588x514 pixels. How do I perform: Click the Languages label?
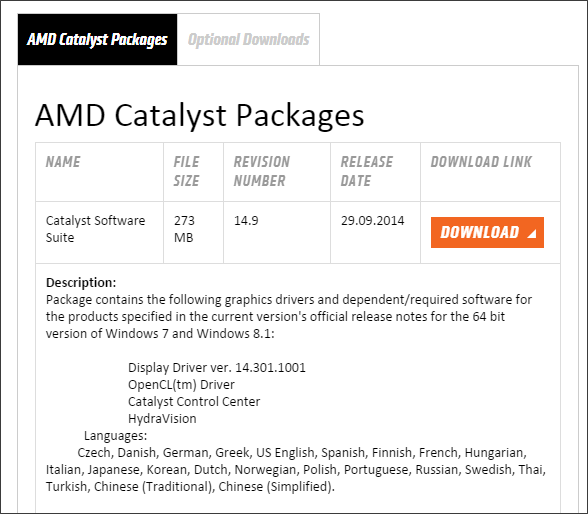tap(116, 436)
